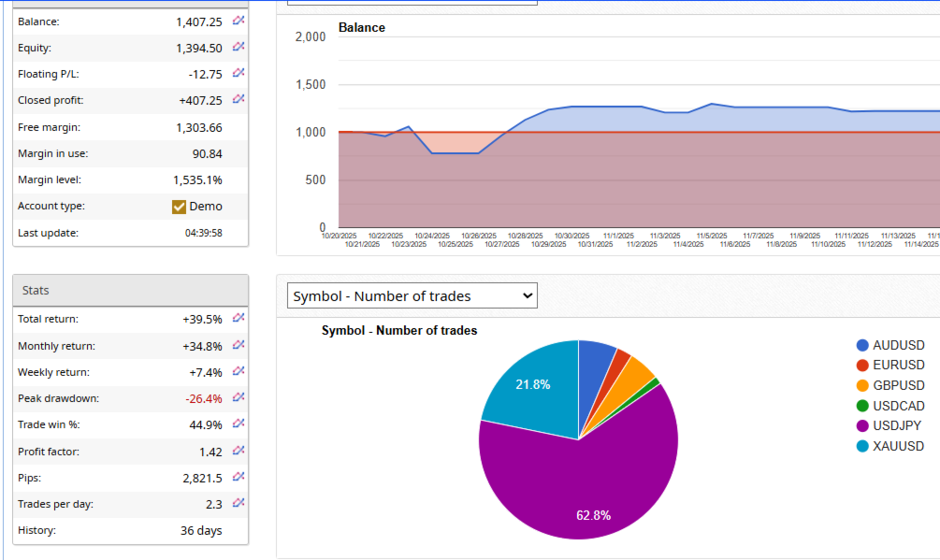Click the AUDUSD legend item

[x=890, y=346]
